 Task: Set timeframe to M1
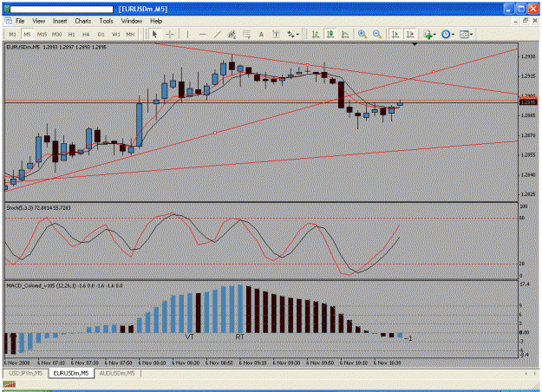(12, 34)
